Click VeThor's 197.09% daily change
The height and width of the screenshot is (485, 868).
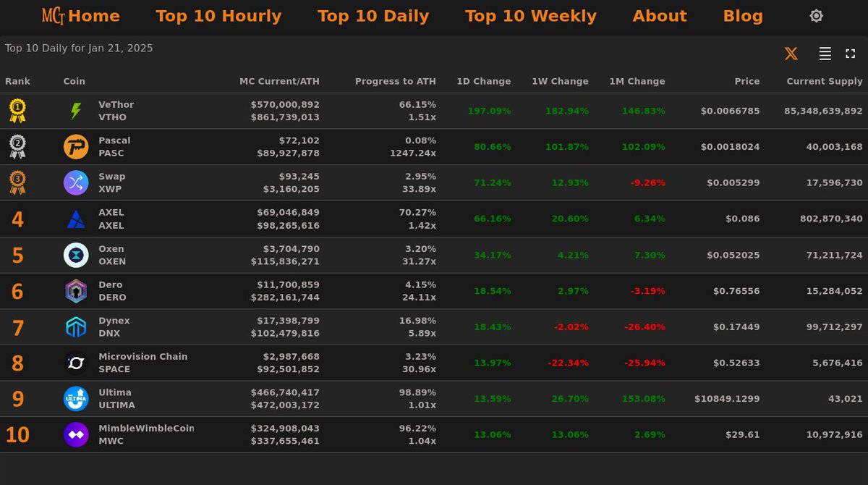click(x=490, y=111)
